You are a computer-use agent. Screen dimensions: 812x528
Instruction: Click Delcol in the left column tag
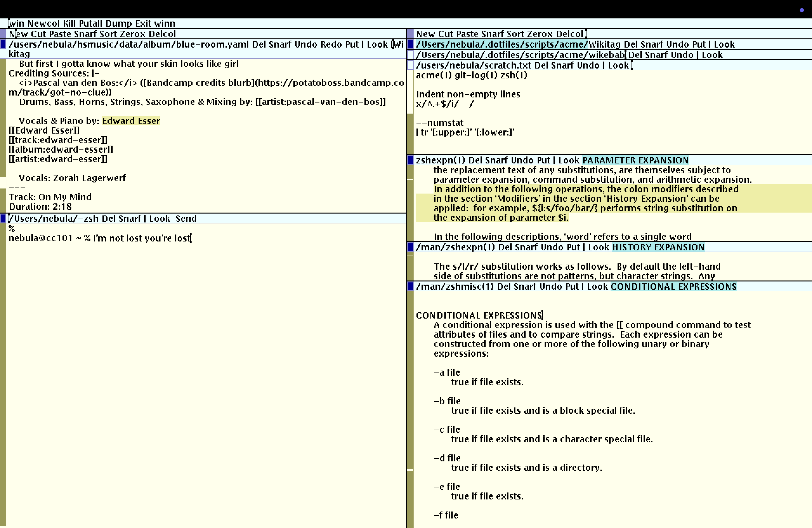pos(162,34)
